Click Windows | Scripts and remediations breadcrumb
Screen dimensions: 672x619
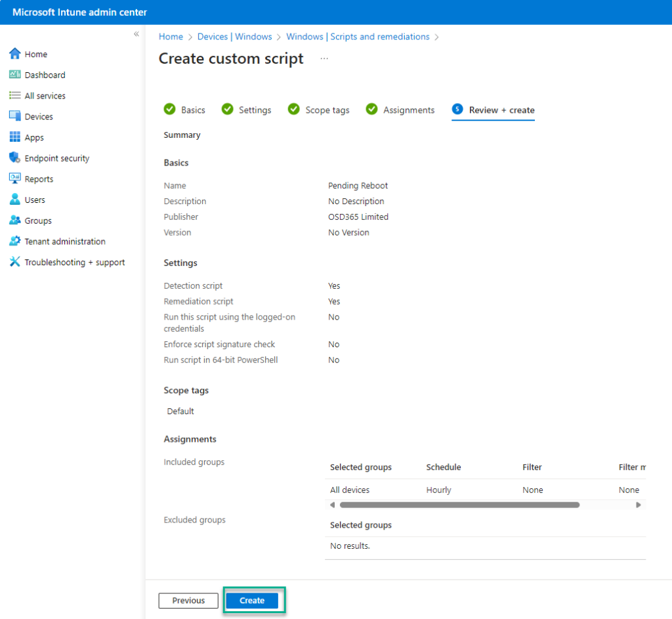[x=358, y=37]
